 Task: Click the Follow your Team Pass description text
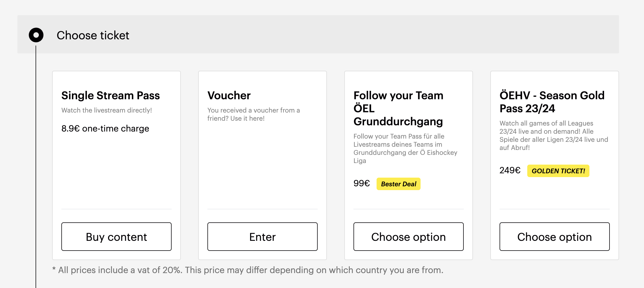coord(405,148)
